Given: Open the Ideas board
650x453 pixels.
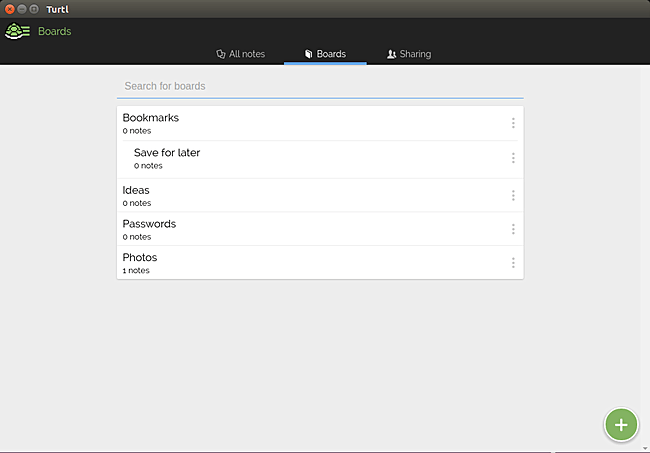Looking at the screenshot, I should (x=136, y=190).
